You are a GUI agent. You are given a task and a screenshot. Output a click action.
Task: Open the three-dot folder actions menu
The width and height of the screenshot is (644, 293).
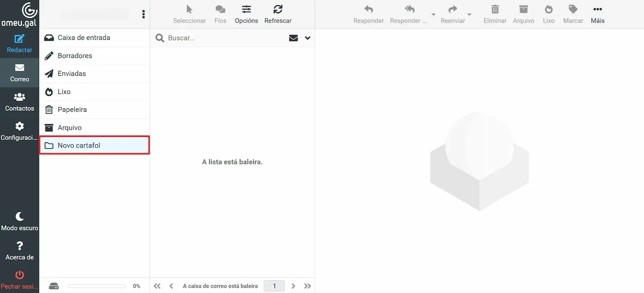pyautogui.click(x=143, y=15)
